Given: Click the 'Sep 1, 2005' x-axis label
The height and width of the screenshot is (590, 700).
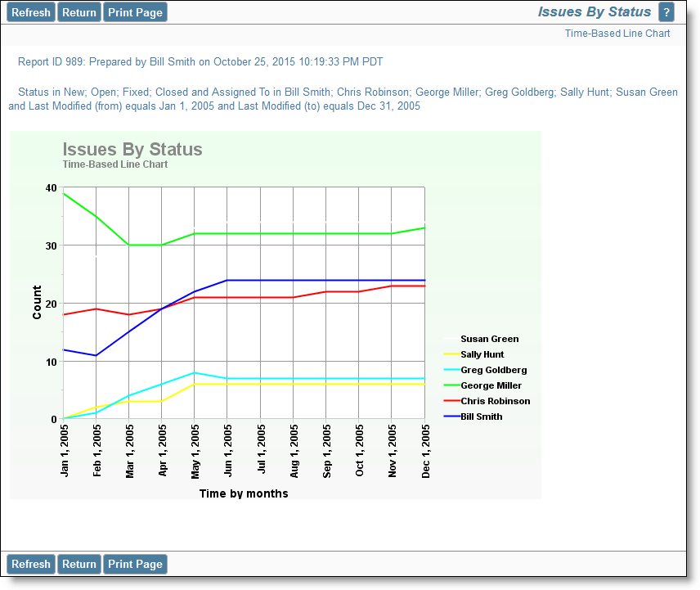Looking at the screenshot, I should (x=327, y=451).
